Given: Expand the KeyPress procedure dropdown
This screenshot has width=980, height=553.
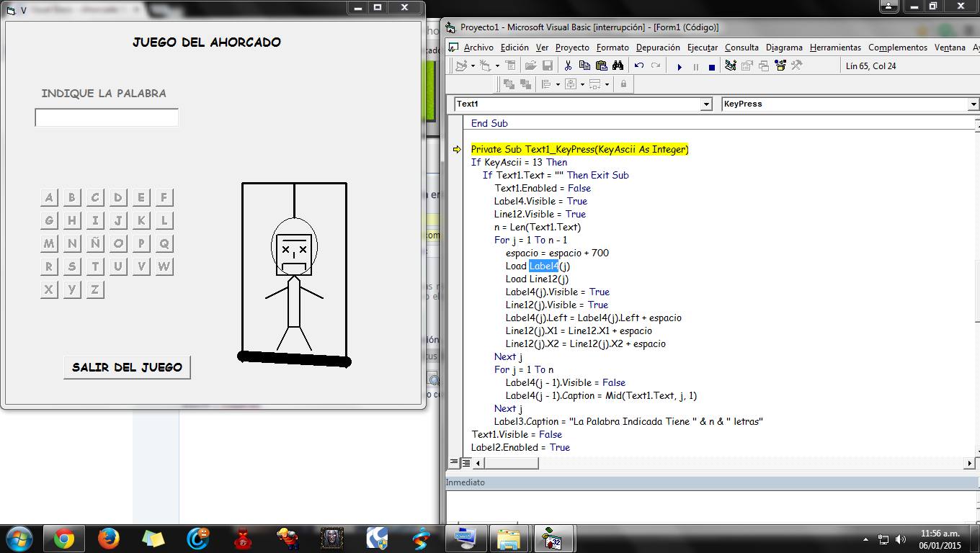Looking at the screenshot, I should click(x=974, y=104).
